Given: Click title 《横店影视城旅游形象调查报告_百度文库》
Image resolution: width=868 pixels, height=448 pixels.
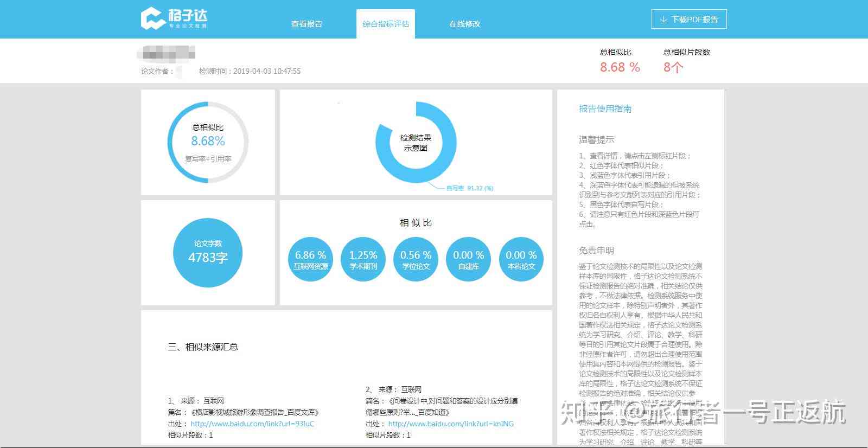Looking at the screenshot, I should point(254,412).
